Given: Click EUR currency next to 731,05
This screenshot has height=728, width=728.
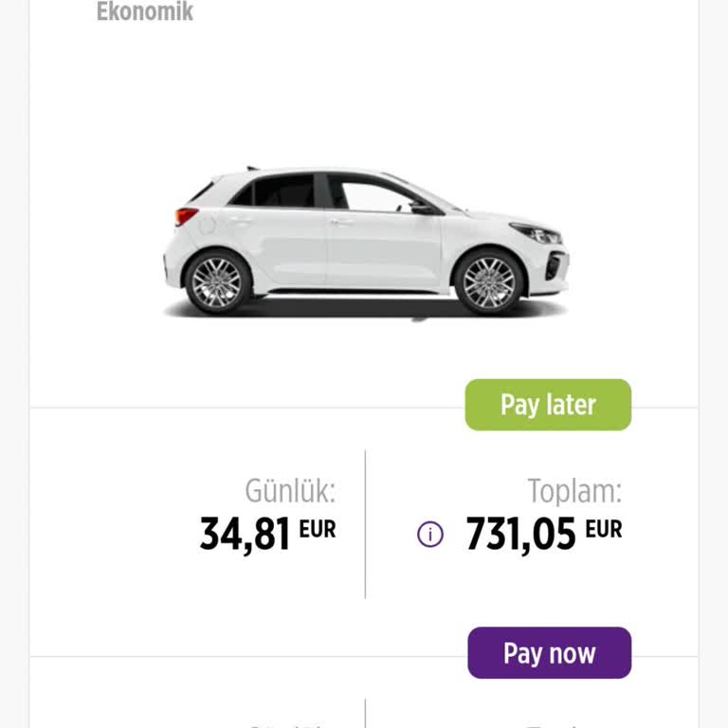Looking at the screenshot, I should pos(604,530).
